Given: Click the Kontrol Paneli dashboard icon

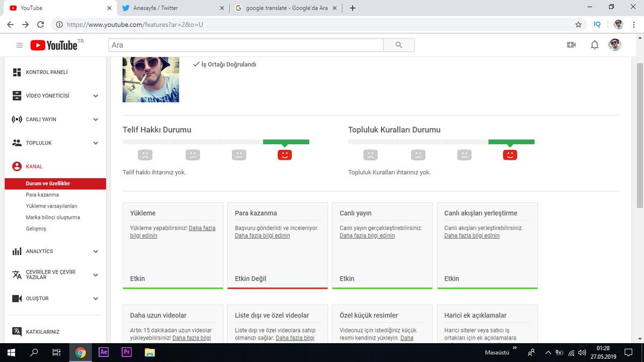Looking at the screenshot, I should tap(17, 72).
